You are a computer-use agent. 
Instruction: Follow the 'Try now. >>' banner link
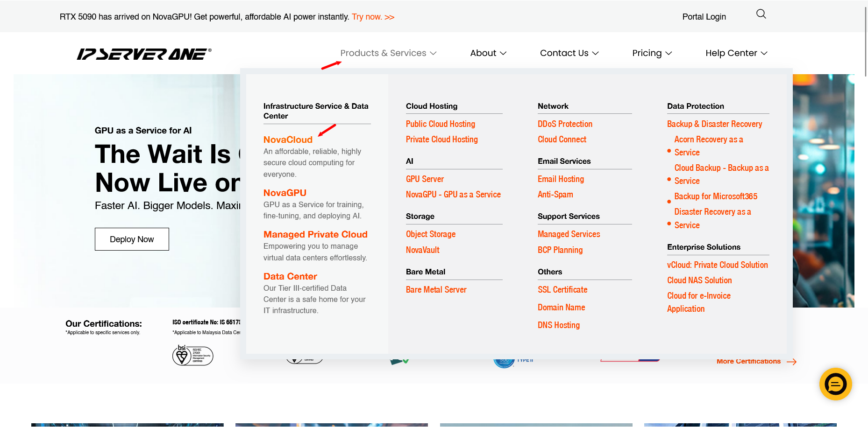[373, 17]
